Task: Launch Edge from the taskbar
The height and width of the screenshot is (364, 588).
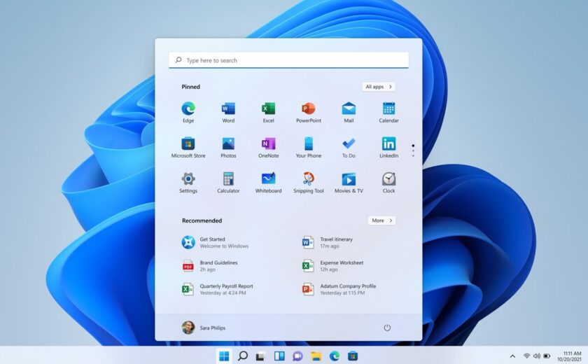Action: click(335, 356)
